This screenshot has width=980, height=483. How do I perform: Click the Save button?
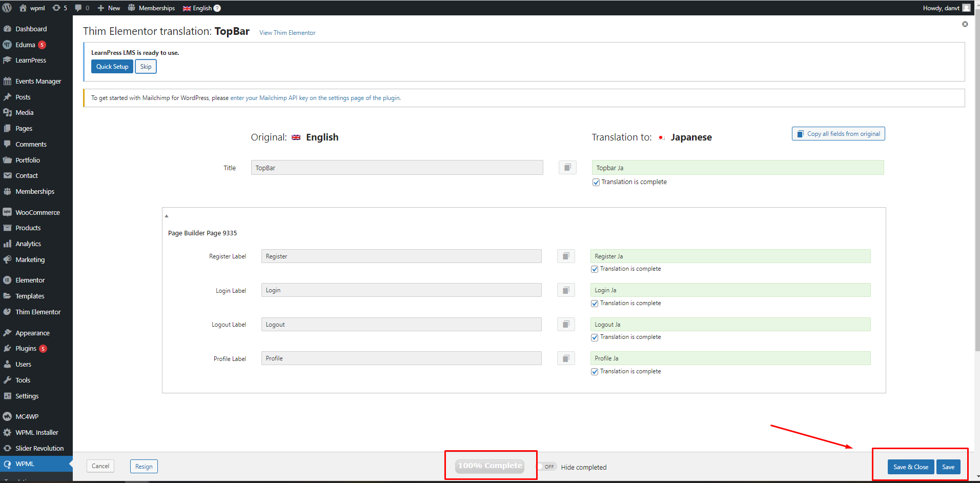pos(948,467)
